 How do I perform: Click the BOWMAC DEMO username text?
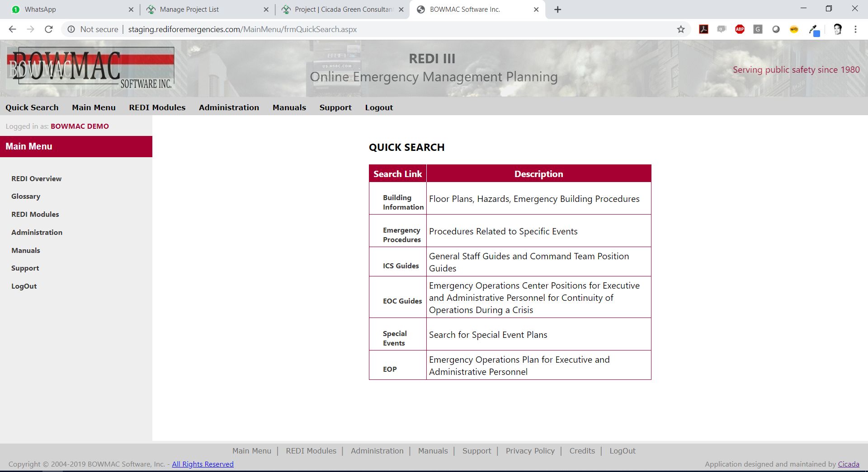pyautogui.click(x=80, y=126)
